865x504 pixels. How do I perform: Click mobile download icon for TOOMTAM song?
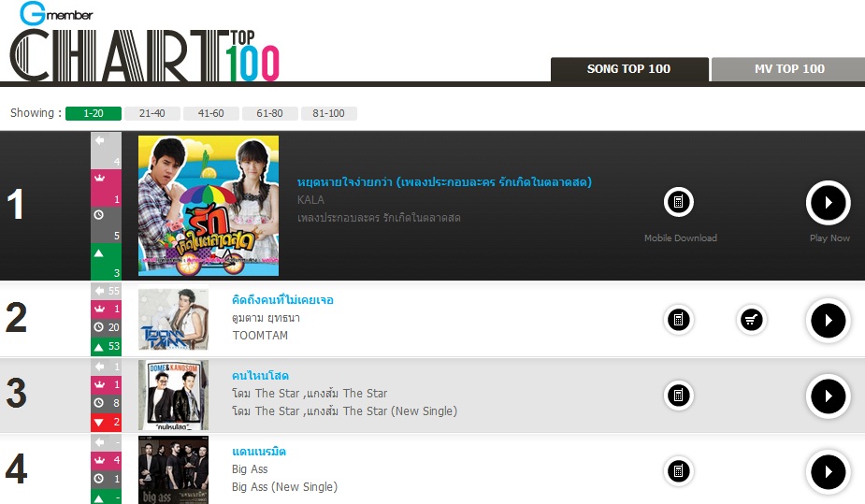[x=679, y=319]
